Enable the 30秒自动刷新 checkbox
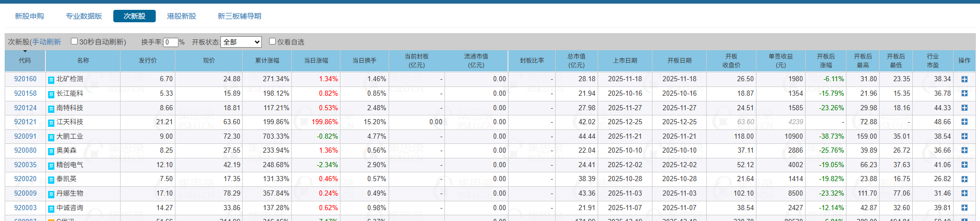The height and width of the screenshot is (221, 980). [74, 41]
